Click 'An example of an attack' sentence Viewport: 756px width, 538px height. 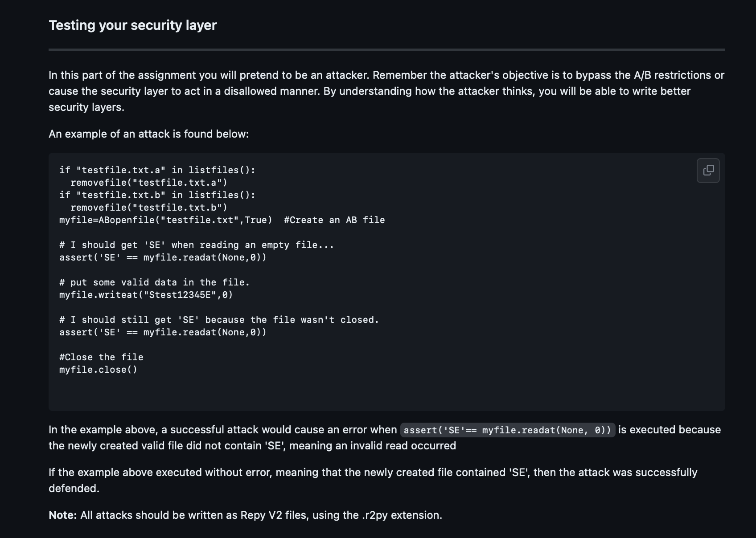(149, 134)
